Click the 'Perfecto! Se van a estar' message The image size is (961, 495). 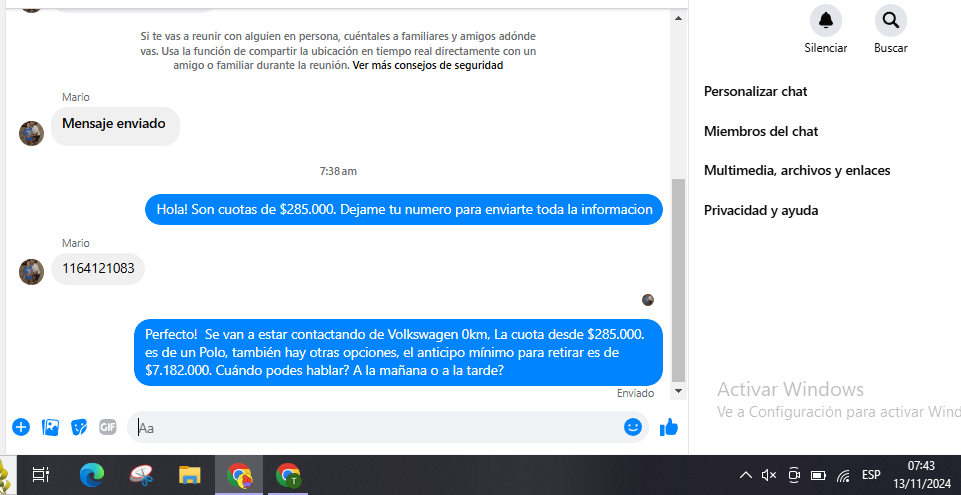[398, 352]
